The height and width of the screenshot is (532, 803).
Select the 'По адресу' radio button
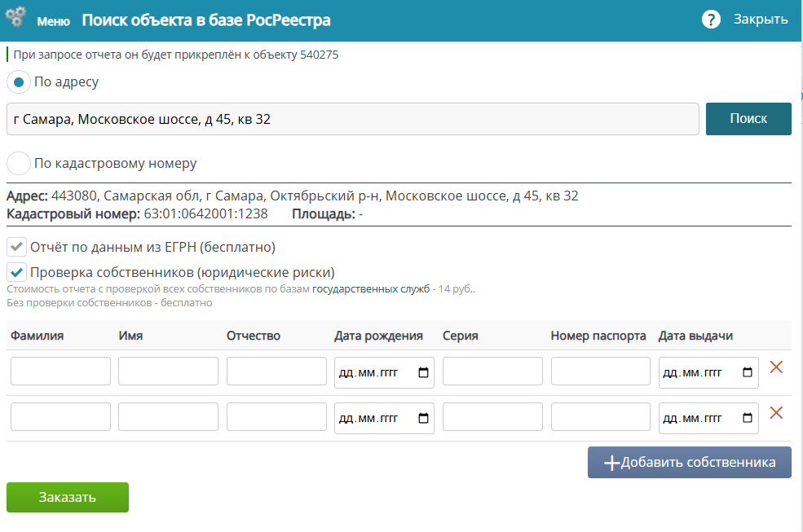click(19, 82)
